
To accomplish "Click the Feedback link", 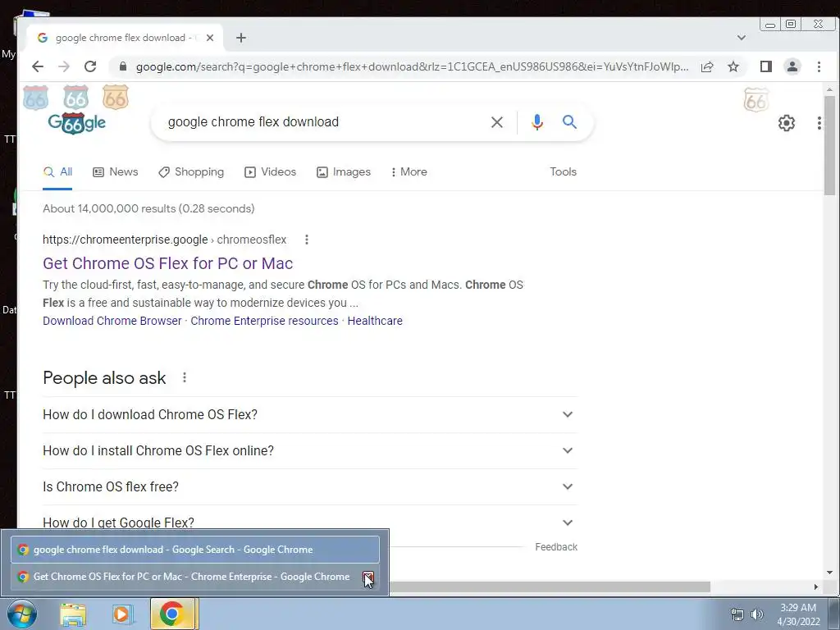I will click(x=556, y=547).
